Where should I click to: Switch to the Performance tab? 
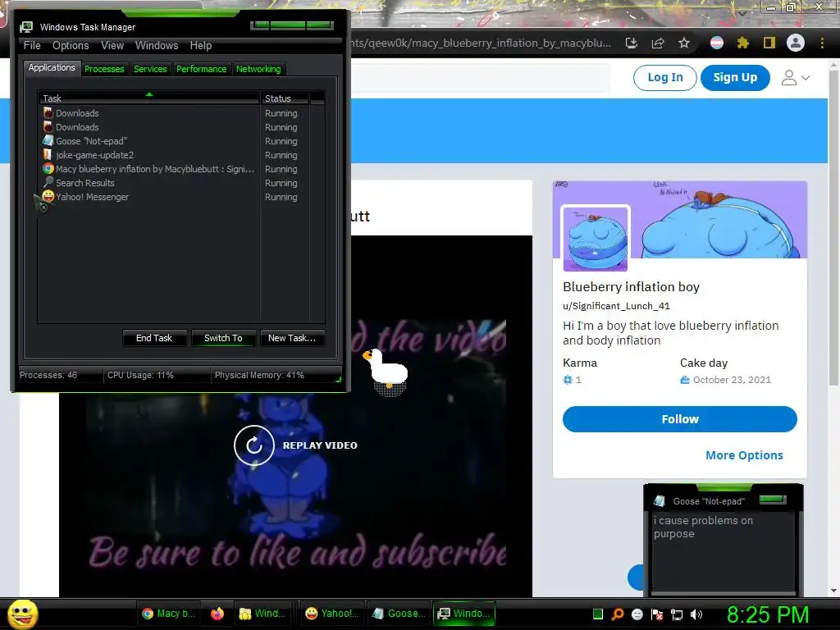click(202, 69)
